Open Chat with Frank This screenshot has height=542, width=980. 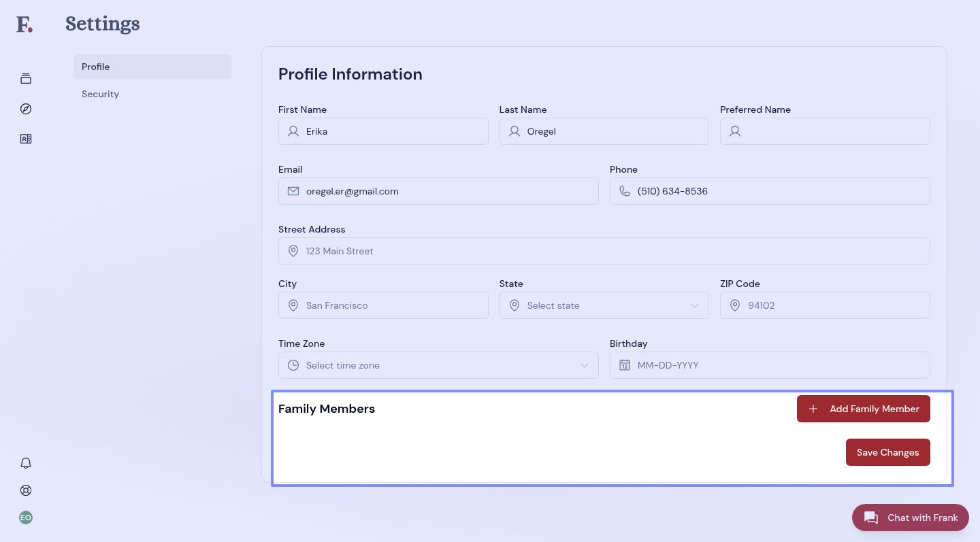910,518
